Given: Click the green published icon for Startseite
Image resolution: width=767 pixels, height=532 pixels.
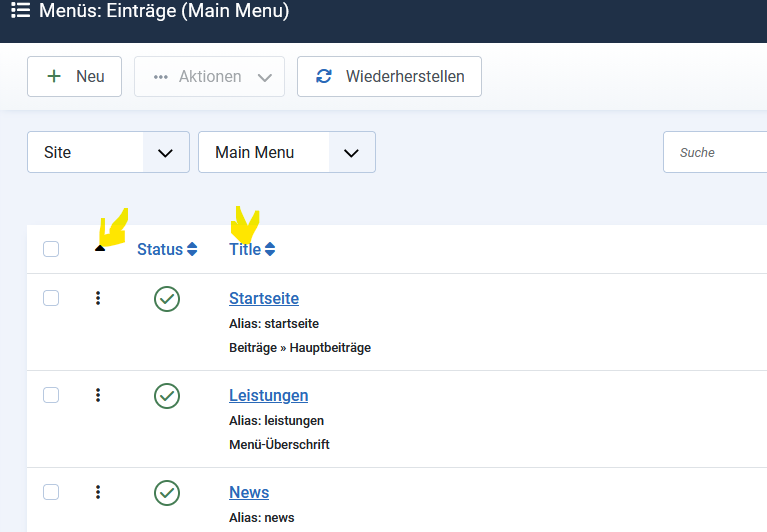Looking at the screenshot, I should [167, 298].
